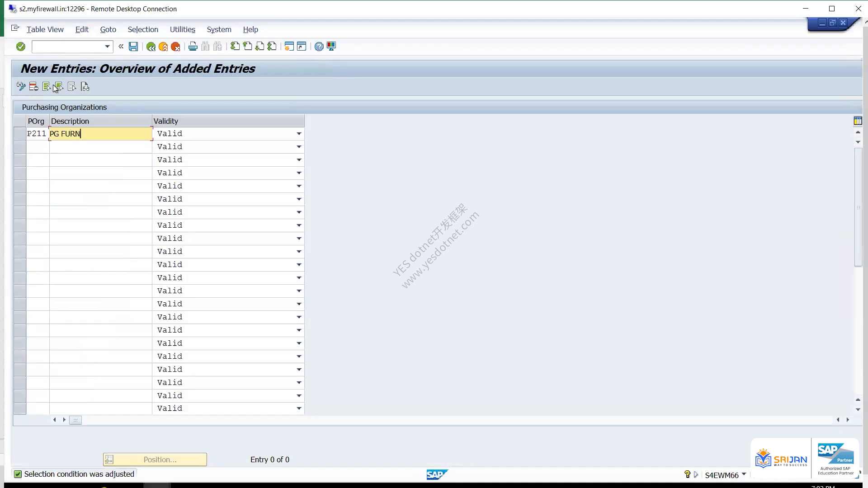
Task: Click the green Enter checkmark icon
Action: (21, 47)
